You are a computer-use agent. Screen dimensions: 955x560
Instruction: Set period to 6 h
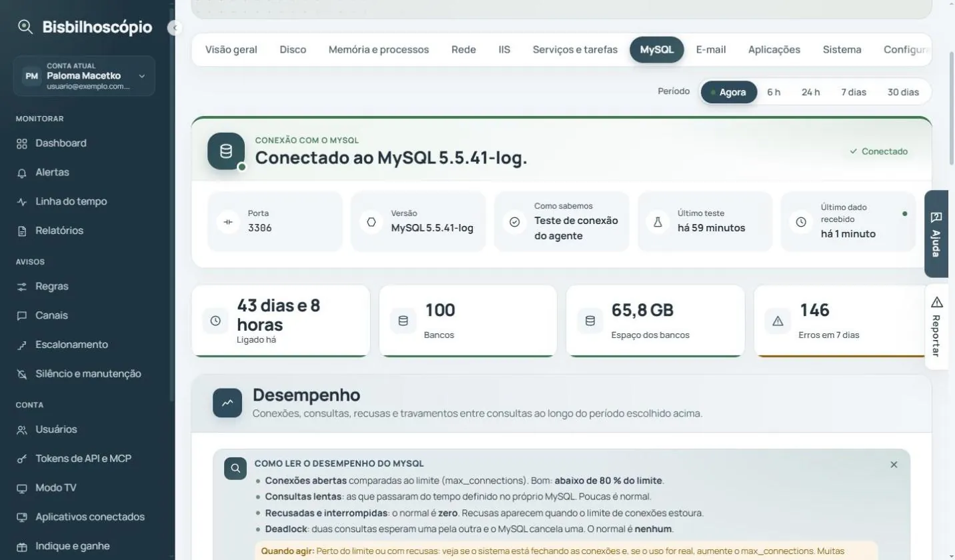click(774, 92)
